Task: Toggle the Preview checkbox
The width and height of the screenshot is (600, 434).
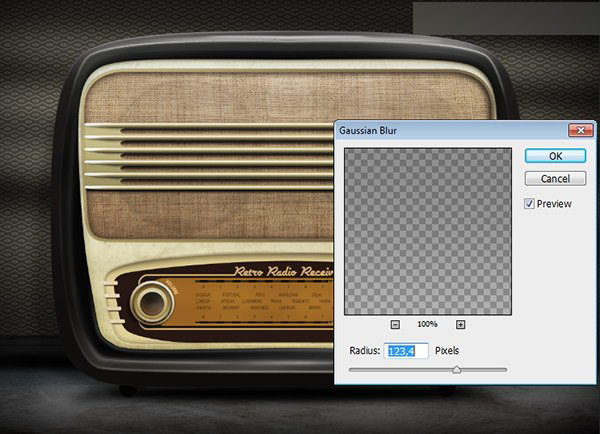Action: (529, 204)
